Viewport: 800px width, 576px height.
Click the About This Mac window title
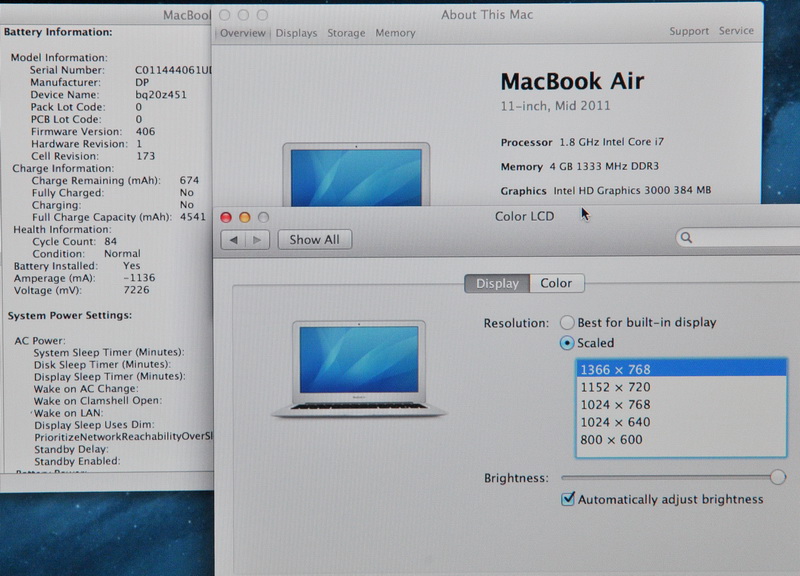click(x=487, y=15)
